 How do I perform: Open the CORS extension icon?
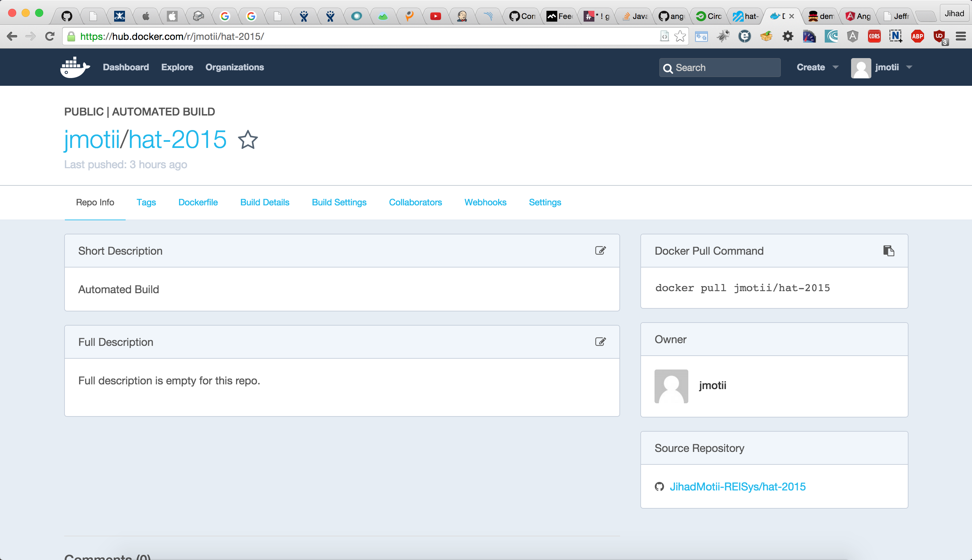coord(874,36)
